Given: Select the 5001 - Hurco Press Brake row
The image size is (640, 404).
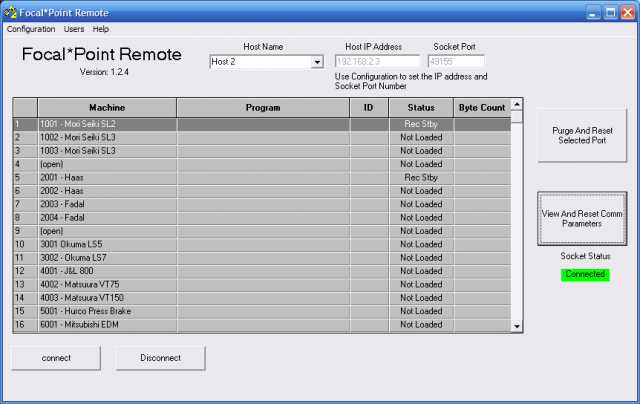Looking at the screenshot, I should (262, 311).
